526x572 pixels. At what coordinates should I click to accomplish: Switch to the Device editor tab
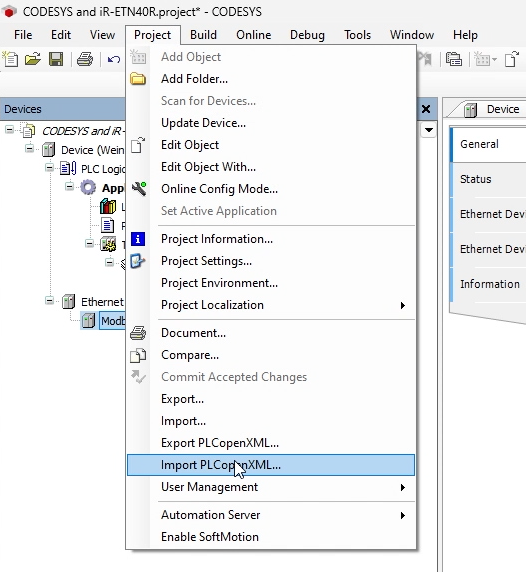[492, 109]
